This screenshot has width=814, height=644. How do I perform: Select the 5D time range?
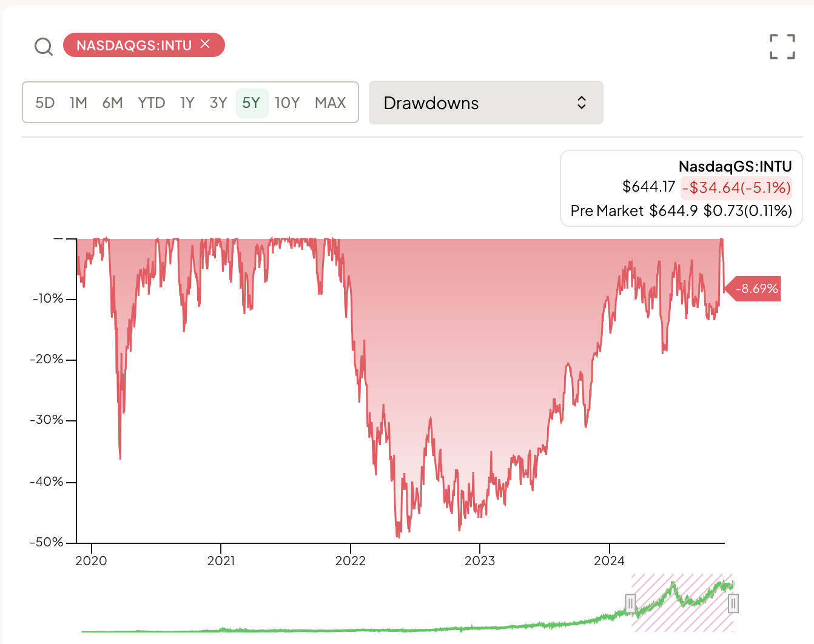pos(45,102)
